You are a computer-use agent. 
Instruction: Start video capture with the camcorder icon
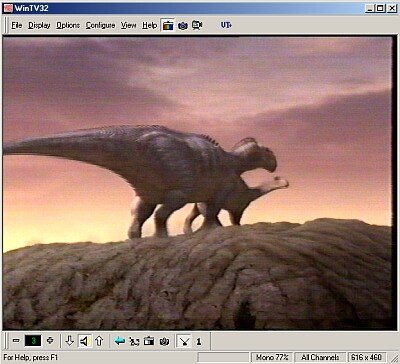tap(197, 25)
